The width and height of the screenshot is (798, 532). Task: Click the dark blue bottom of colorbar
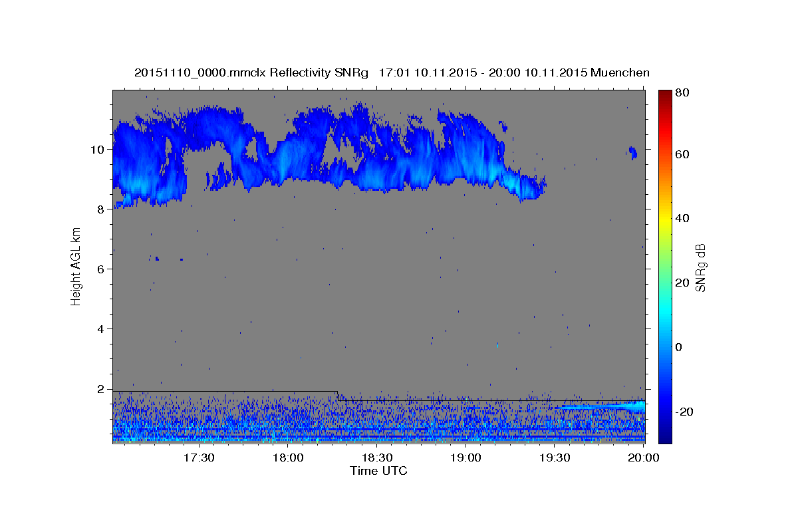tap(665, 436)
